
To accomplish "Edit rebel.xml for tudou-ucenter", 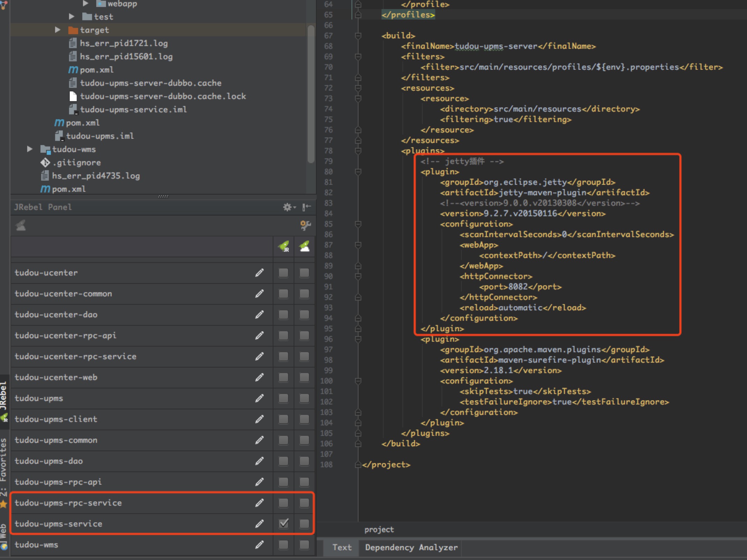I will pos(259,273).
